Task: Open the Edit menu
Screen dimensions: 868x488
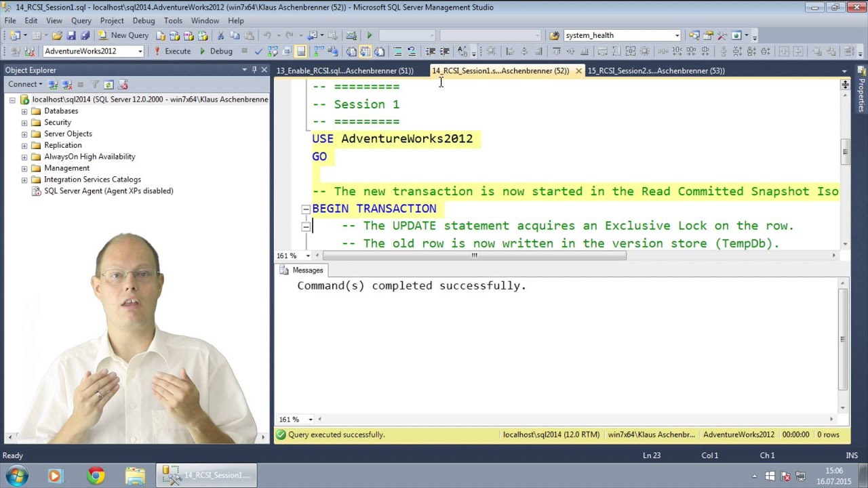Action: 31,20
